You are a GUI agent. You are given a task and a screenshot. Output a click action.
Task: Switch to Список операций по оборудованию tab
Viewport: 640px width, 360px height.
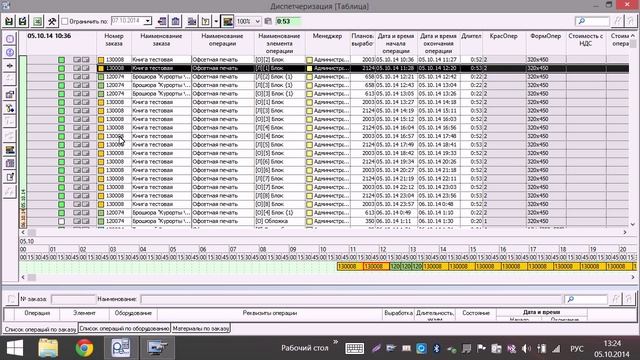tap(124, 328)
